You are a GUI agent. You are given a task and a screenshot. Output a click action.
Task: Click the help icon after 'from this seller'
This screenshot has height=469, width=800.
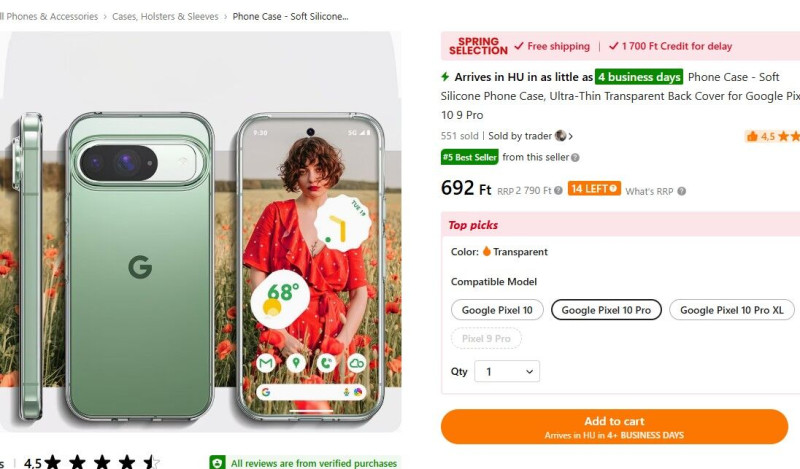575,157
